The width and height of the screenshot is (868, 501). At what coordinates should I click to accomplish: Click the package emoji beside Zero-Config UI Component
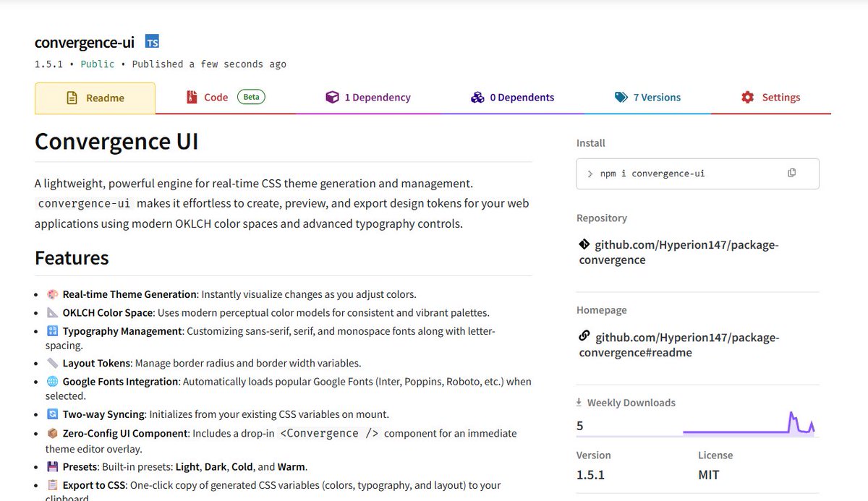tap(52, 433)
